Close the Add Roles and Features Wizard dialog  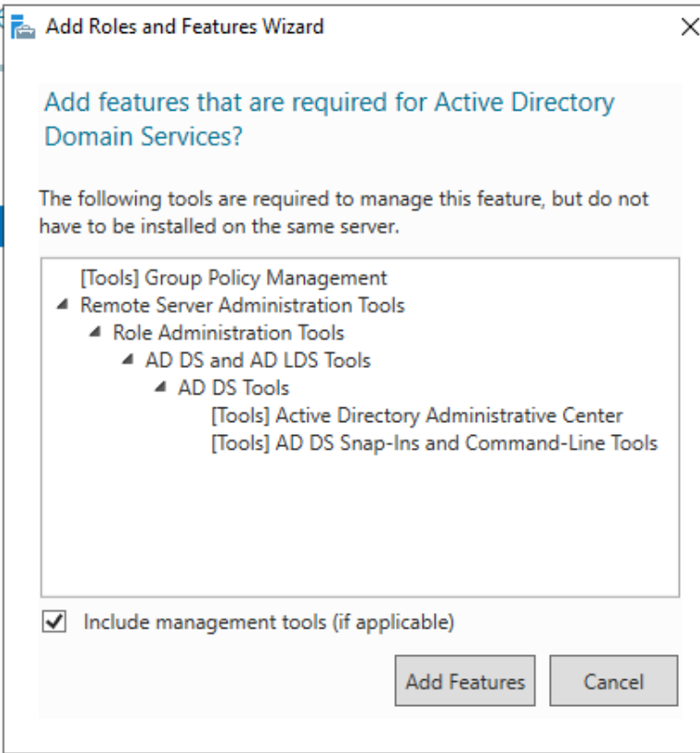coord(689,28)
